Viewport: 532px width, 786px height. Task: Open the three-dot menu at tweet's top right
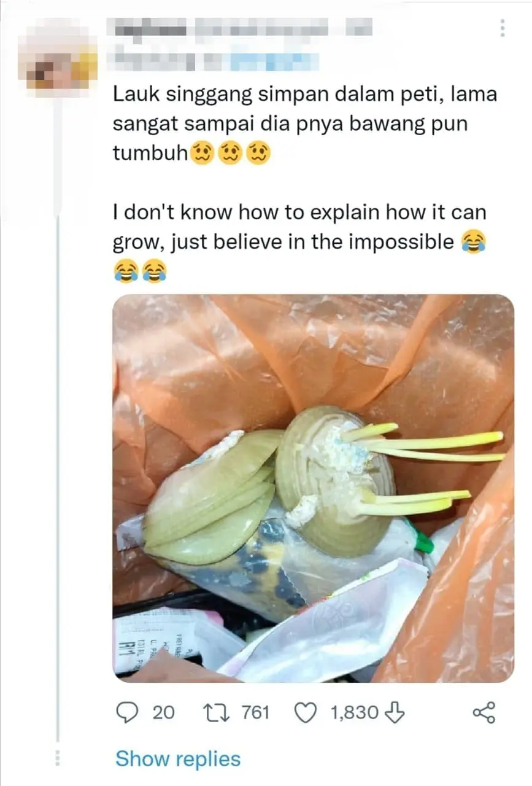503,27
